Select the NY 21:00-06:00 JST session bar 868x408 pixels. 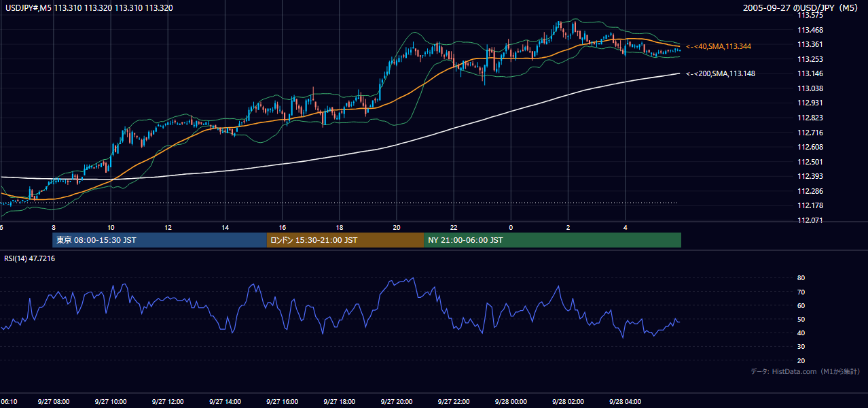(x=552, y=240)
